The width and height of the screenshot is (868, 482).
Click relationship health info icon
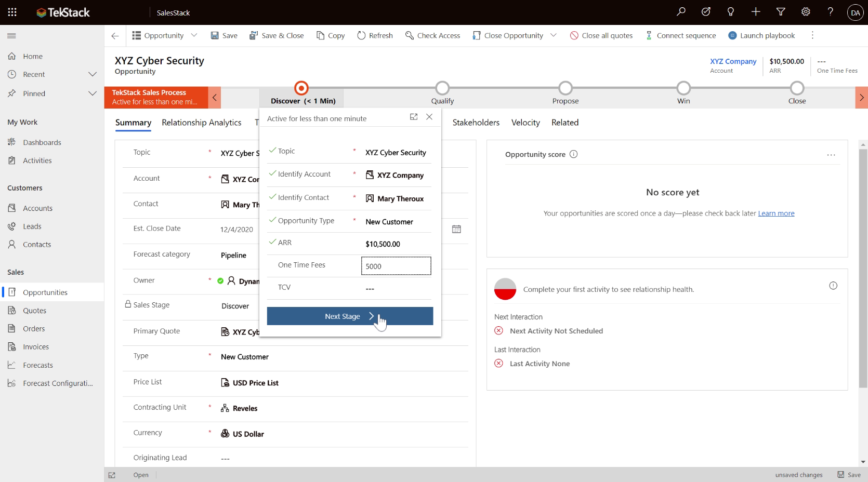pyautogui.click(x=833, y=286)
